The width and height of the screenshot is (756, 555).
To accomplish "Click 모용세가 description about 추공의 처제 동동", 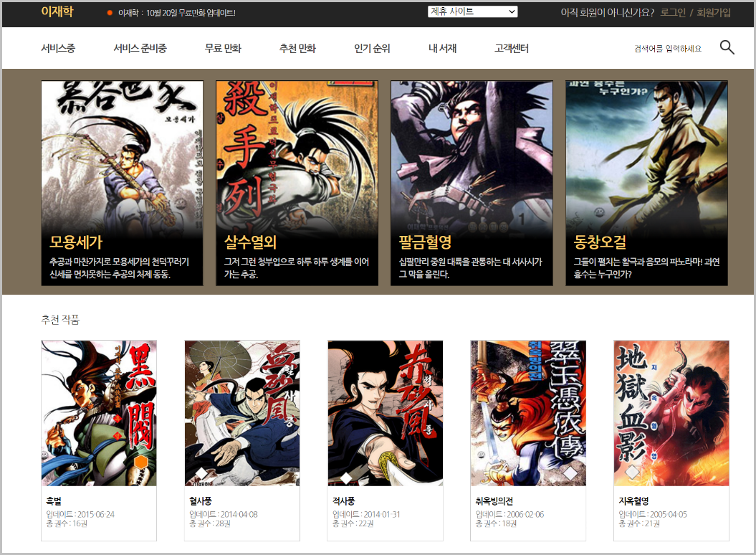I will click(x=119, y=268).
